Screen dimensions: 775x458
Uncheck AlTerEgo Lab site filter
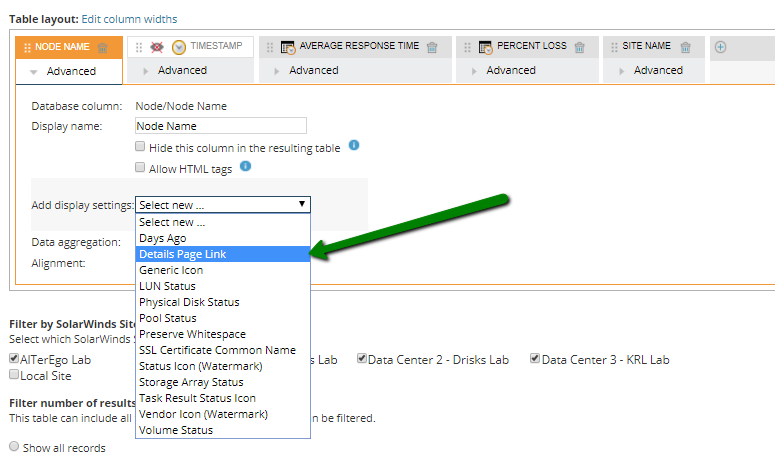click(14, 358)
